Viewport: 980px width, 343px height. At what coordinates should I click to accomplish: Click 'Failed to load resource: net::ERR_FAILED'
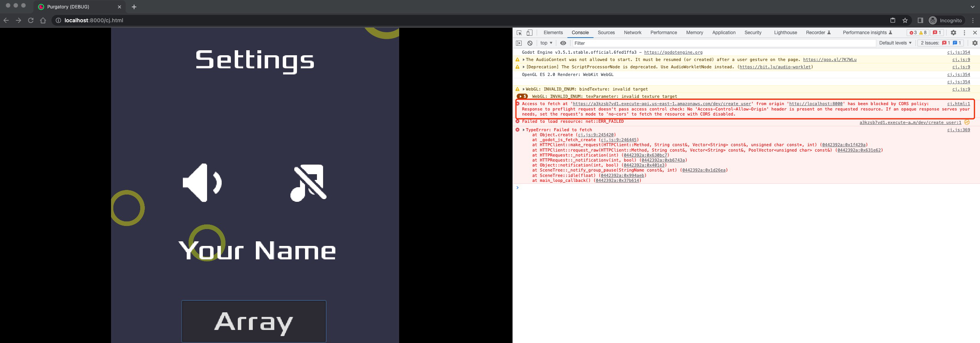click(x=572, y=122)
